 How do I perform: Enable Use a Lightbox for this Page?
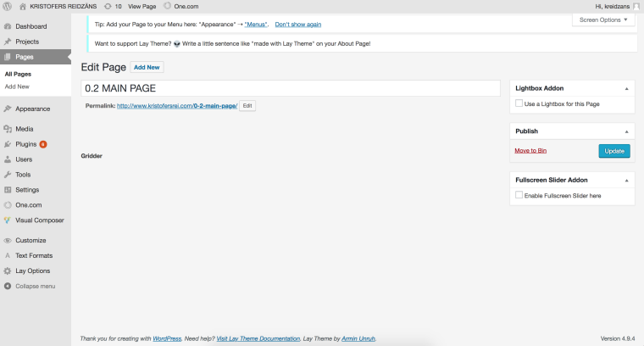point(519,103)
